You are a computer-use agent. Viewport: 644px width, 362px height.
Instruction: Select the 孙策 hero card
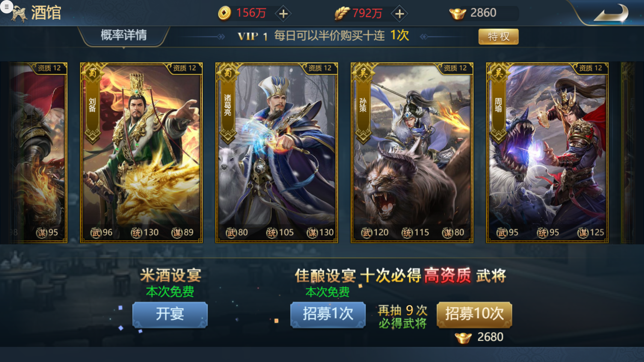(412, 153)
